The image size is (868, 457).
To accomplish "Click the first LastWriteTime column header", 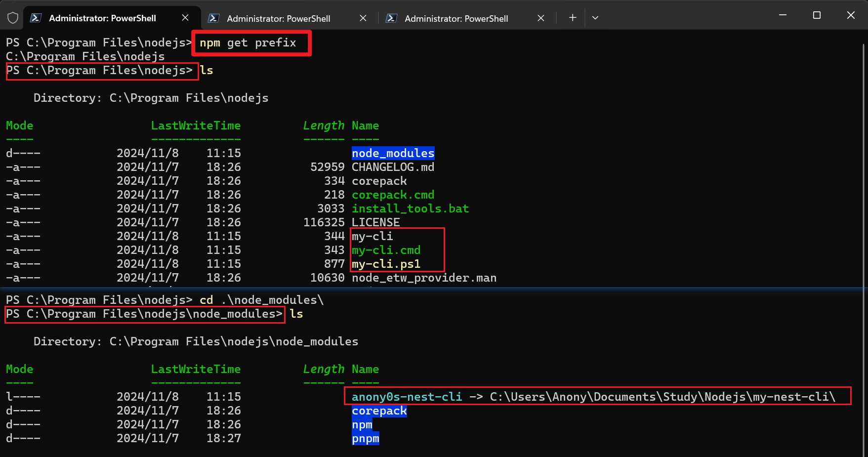I will coord(196,125).
